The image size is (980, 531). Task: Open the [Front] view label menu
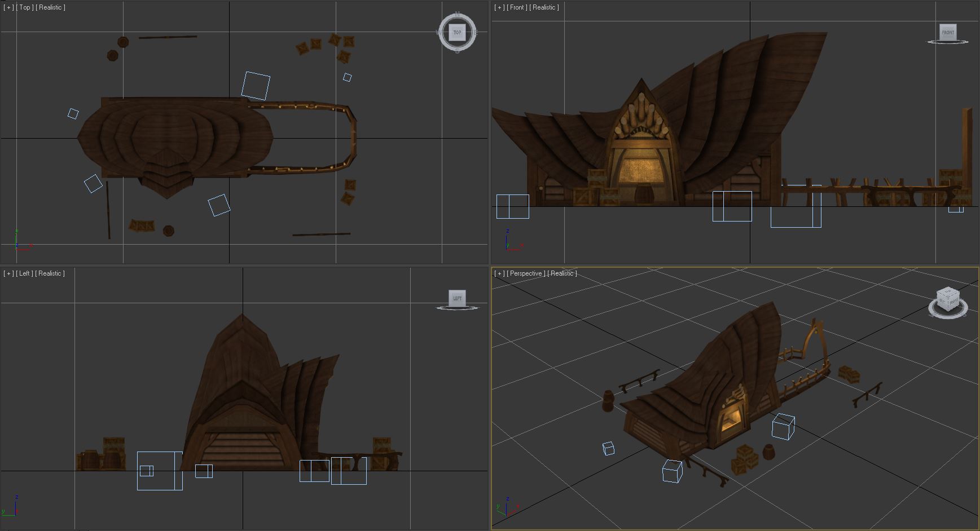(517, 7)
